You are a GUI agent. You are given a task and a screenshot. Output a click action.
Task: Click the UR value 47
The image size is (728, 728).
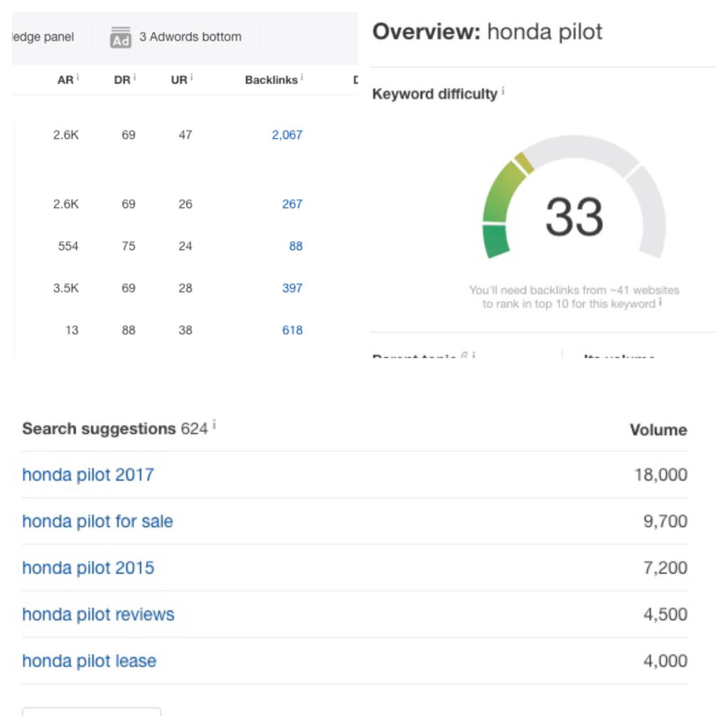186,135
